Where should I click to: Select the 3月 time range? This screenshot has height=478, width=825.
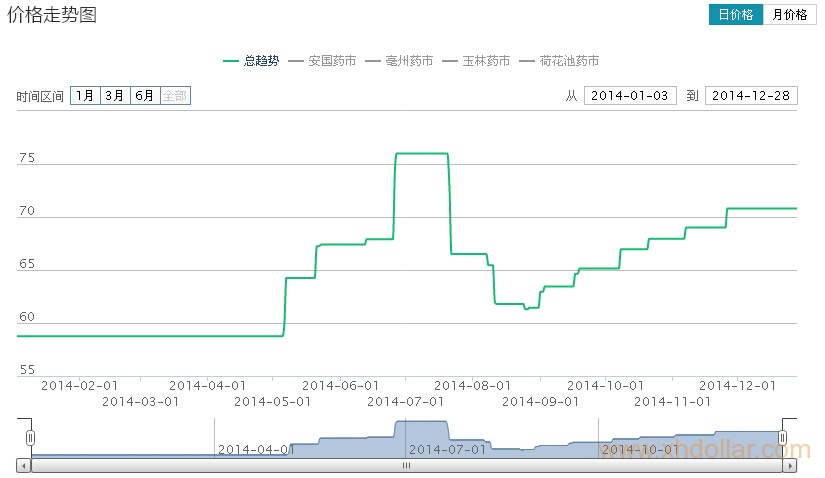coord(115,96)
